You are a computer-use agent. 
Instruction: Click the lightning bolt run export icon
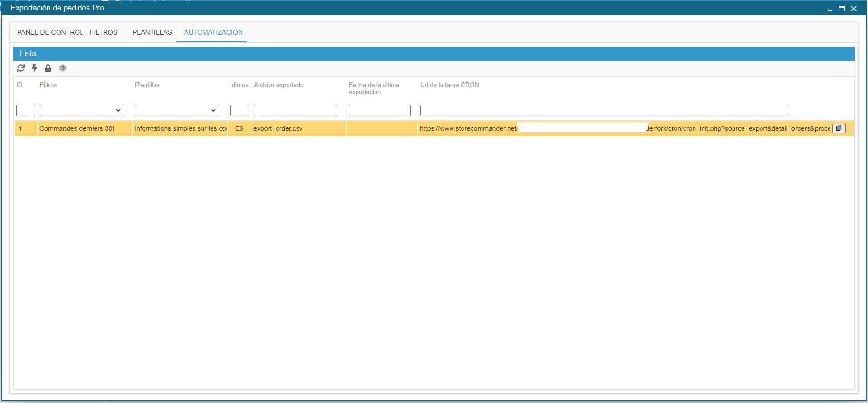(x=35, y=68)
